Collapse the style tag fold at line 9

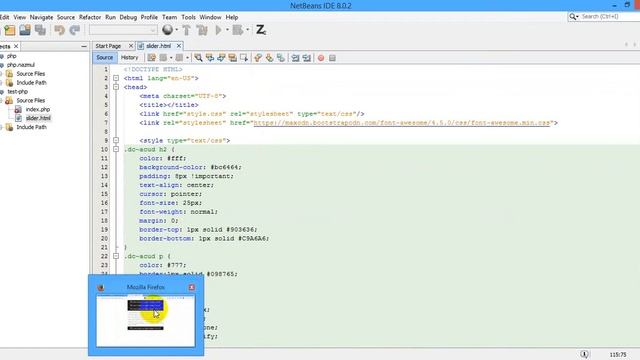(116, 140)
